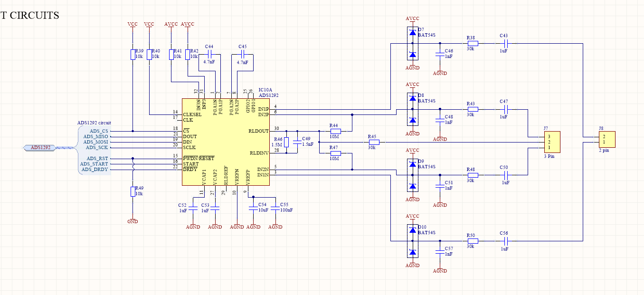Select capacitor C51 1nF symbol
Viewport: 644px width, 295px height.
440,186
